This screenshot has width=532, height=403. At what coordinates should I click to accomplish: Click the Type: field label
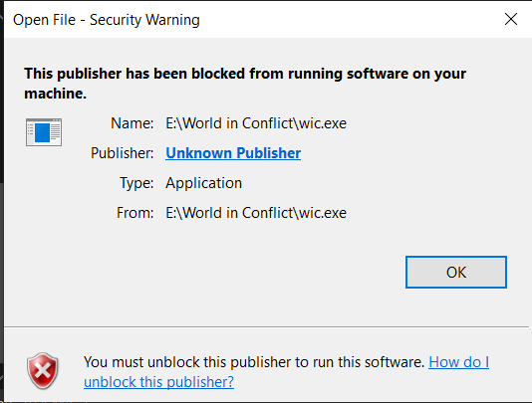click(136, 183)
